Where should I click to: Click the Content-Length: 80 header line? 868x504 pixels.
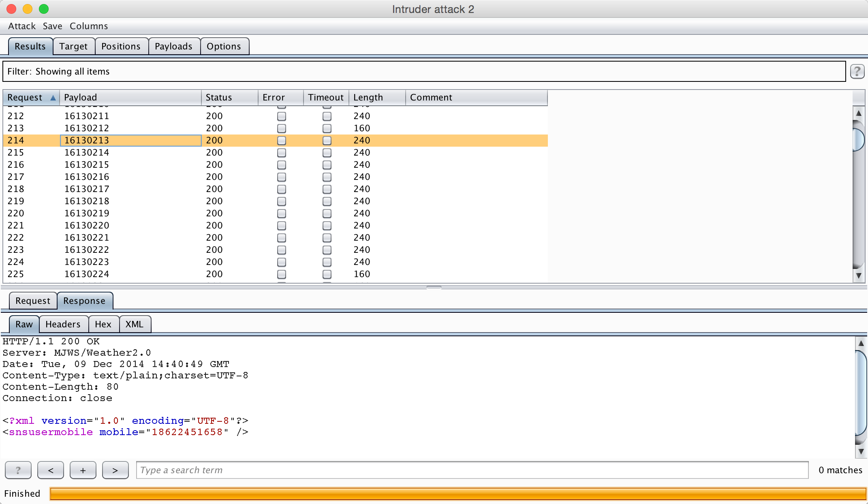point(60,387)
